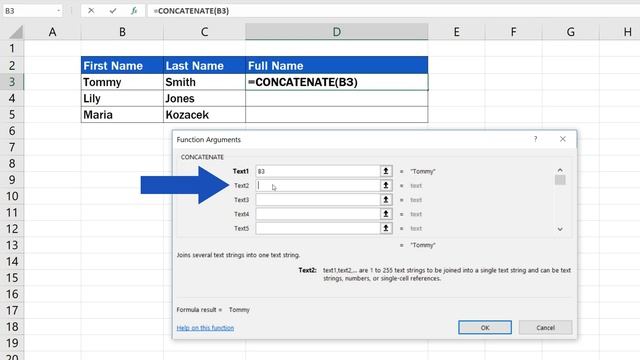
Task: Click the Text3 range selector arrow icon
Action: 386,200
